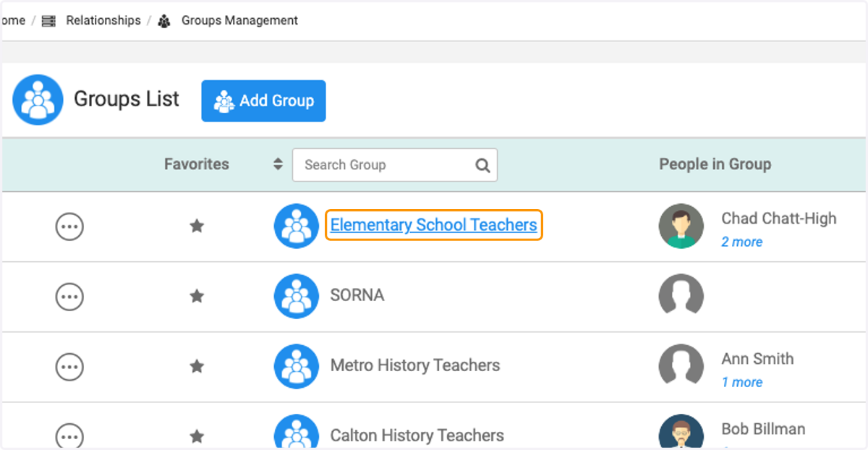Click the People in Group column header
868x450 pixels.
click(715, 164)
